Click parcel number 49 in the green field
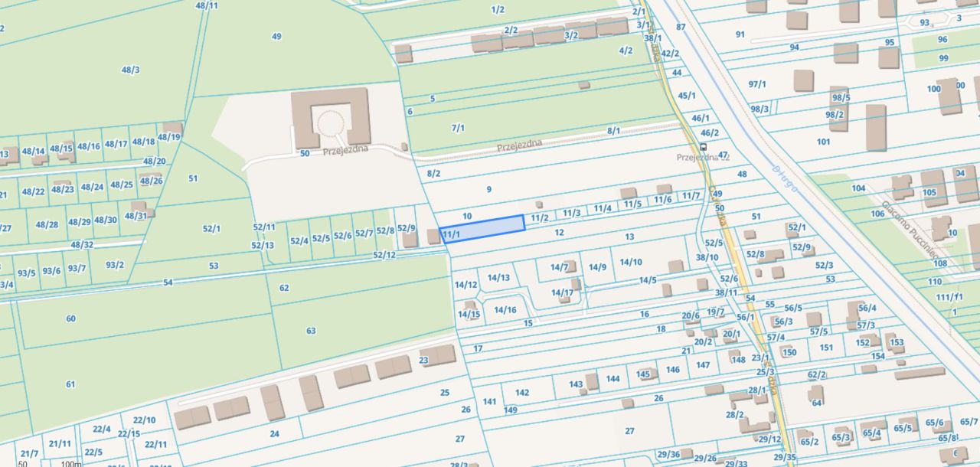This screenshot has height=467, width=980. [x=276, y=36]
